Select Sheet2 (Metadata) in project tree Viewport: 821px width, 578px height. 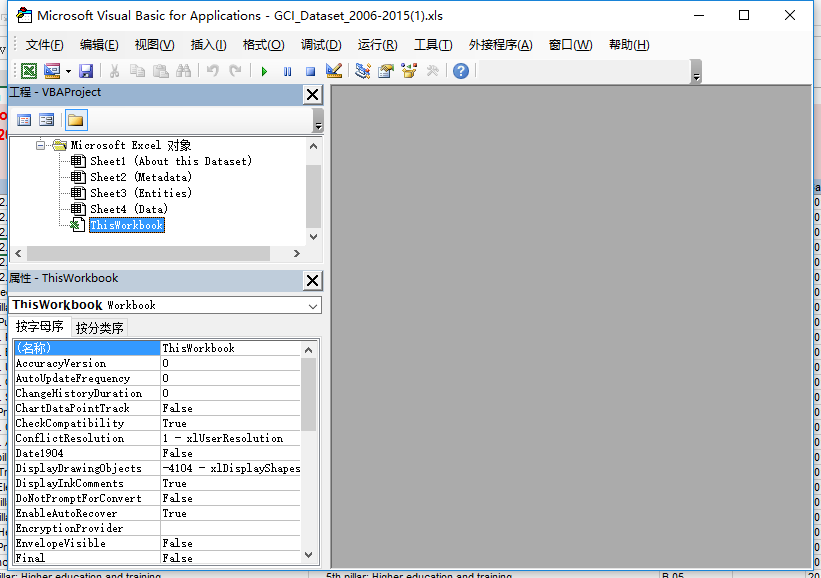[141, 177]
